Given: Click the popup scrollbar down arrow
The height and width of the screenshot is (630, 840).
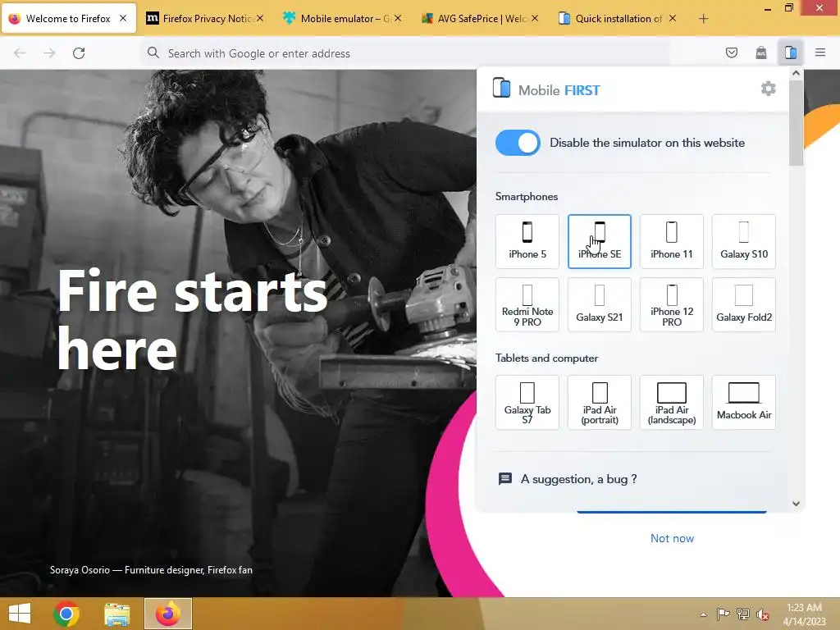Looking at the screenshot, I should point(796,504).
